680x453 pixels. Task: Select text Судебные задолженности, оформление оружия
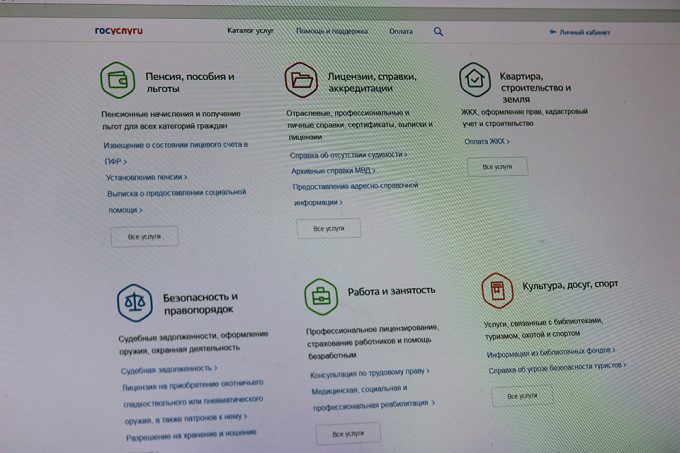tap(193, 343)
